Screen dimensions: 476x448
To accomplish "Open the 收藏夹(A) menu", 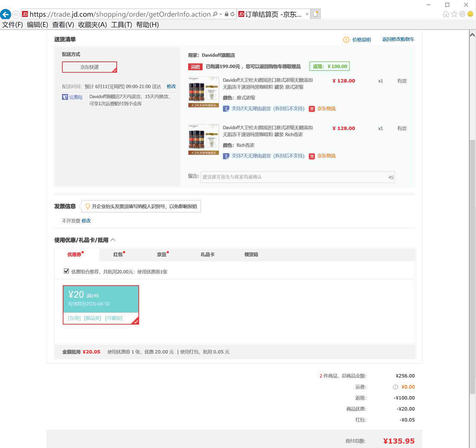I will (92, 25).
